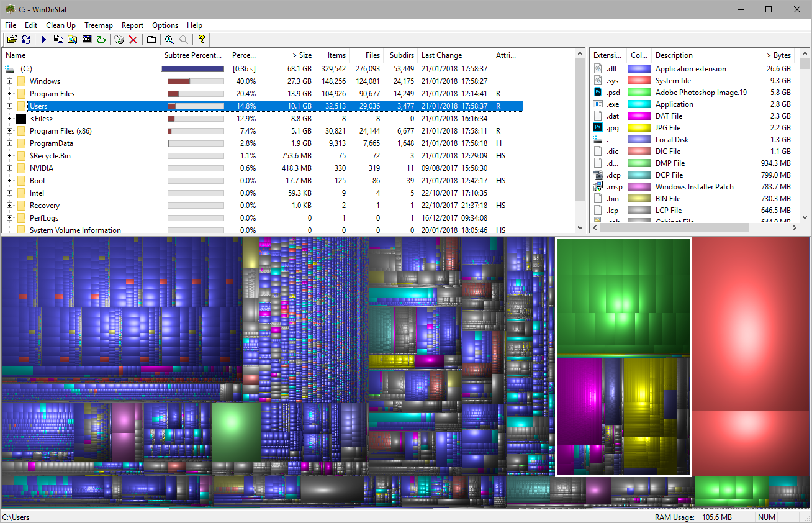Screen dimensions: 812x523
Task: Click the Zoom In magnifier icon
Action: coord(169,40)
